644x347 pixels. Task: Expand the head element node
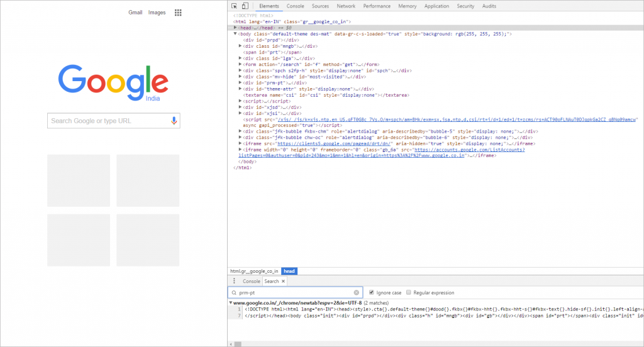click(235, 28)
